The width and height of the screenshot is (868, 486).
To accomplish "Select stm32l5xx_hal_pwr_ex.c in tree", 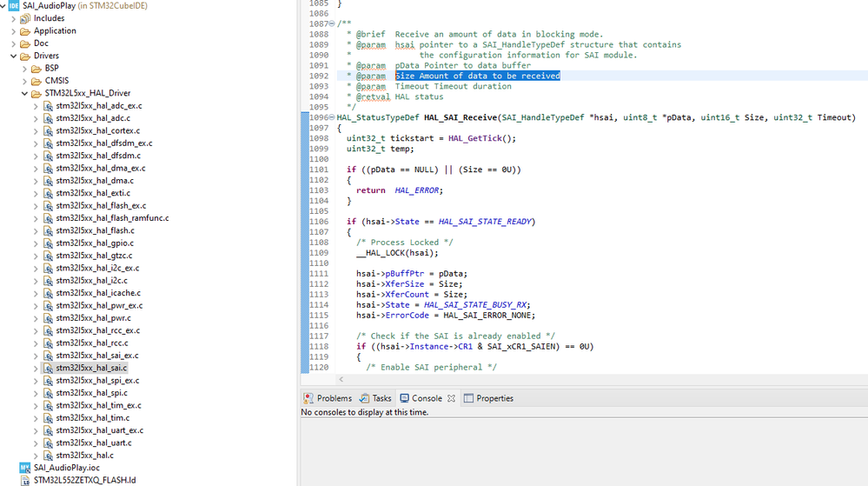I will pyautogui.click(x=99, y=305).
